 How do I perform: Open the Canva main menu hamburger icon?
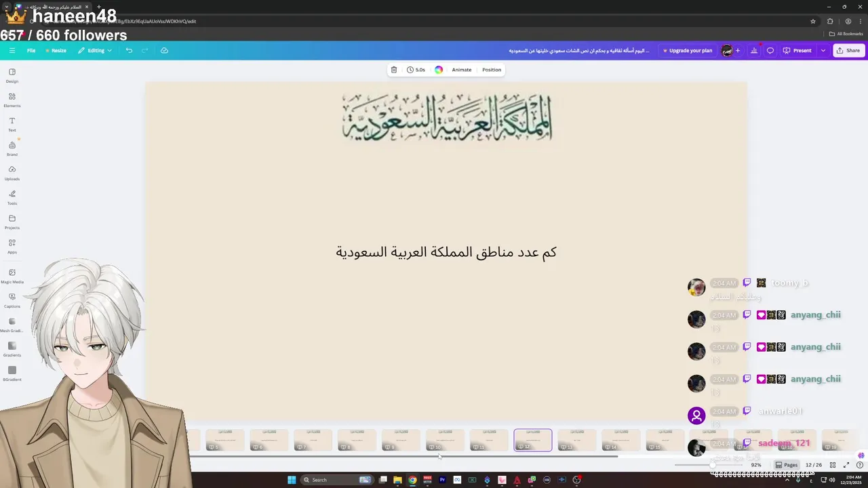[12, 50]
